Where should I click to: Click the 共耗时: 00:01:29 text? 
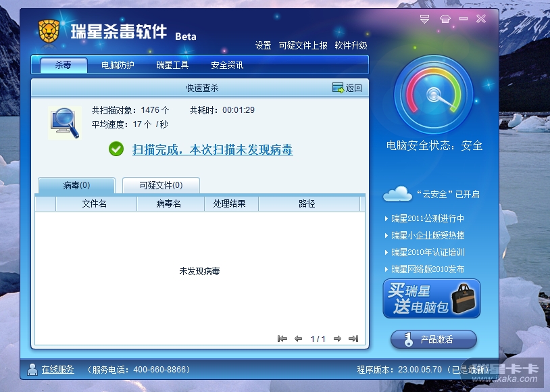coord(222,110)
